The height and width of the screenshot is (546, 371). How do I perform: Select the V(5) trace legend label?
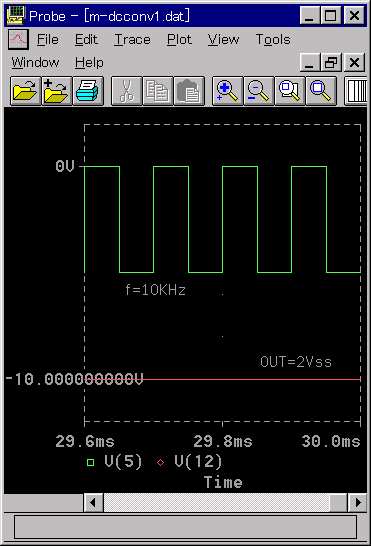[123, 462]
